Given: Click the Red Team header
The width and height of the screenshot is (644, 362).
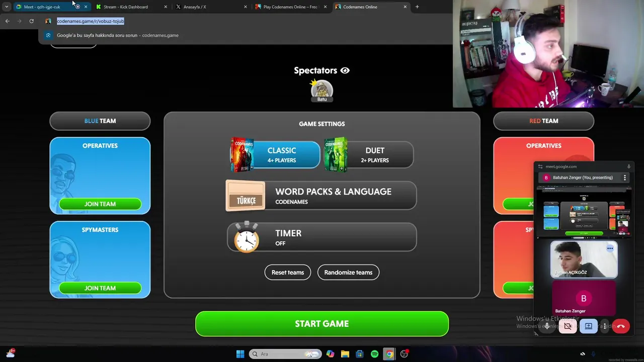Looking at the screenshot, I should (x=544, y=121).
